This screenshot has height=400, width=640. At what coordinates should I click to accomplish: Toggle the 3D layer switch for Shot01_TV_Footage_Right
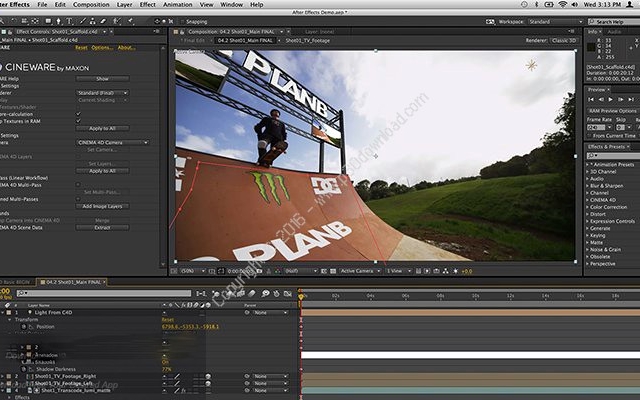[208, 376]
